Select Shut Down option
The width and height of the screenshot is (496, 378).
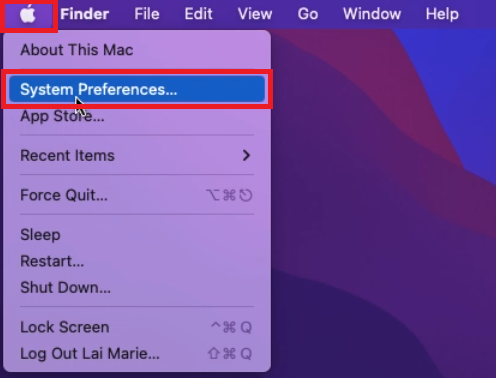pyautogui.click(x=137, y=287)
